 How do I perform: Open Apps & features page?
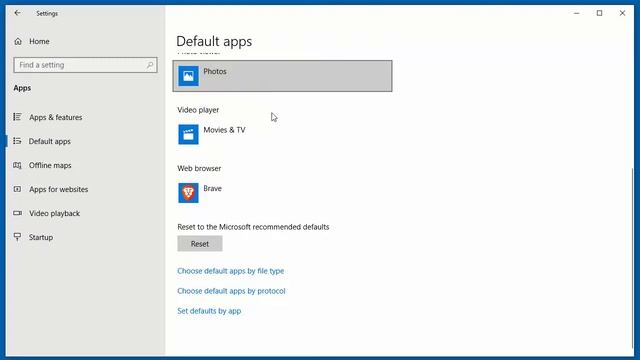pos(56,118)
